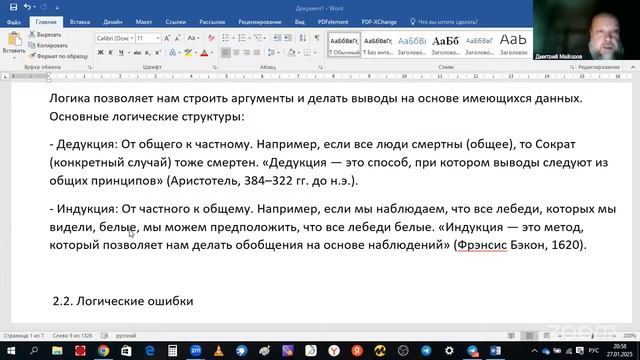This screenshot has width=640, height=360.
Task: Toggle bold (Ж) formatting
Action: pyautogui.click(x=100, y=53)
